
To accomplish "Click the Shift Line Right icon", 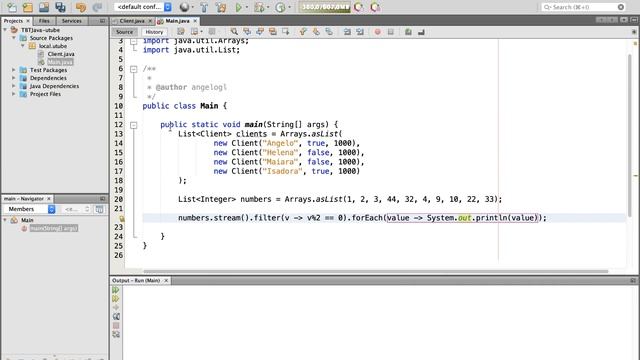I will (x=360, y=32).
